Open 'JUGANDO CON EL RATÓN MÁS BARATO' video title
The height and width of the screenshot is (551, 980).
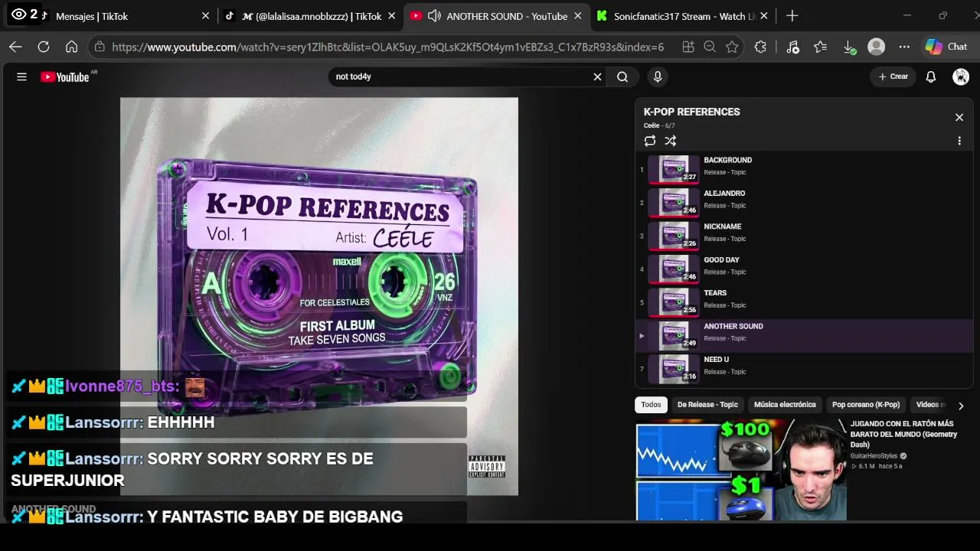(903, 434)
